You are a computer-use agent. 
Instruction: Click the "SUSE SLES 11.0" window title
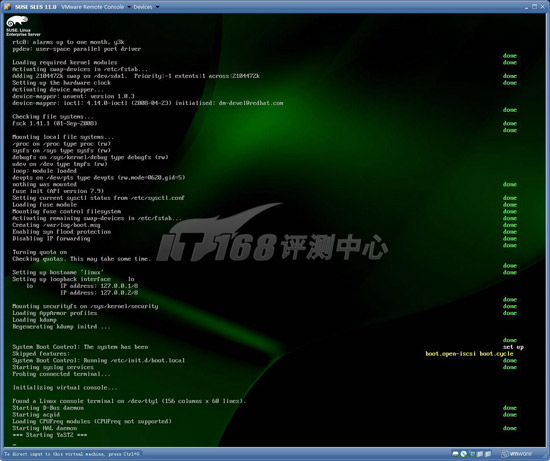(35, 7)
